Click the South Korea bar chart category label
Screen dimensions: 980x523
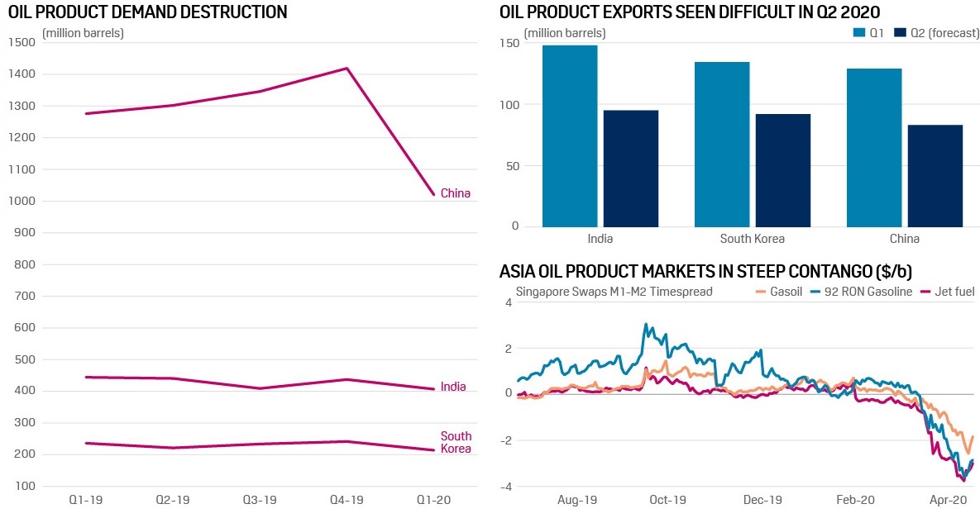click(x=753, y=239)
